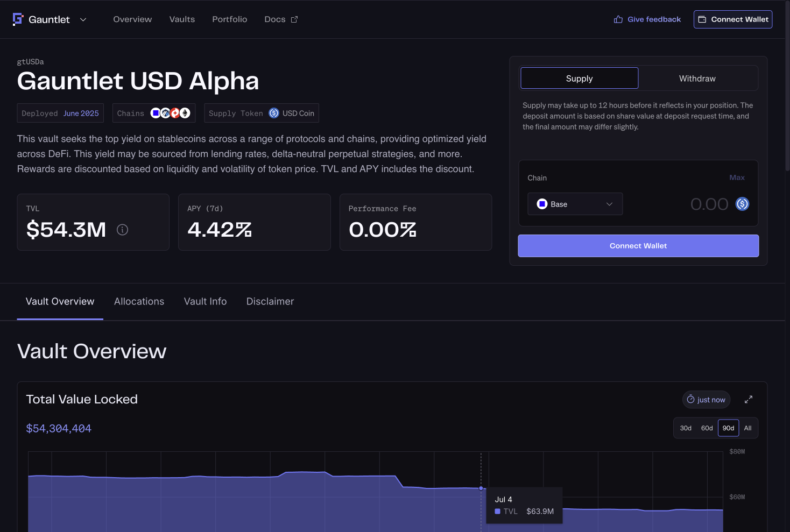
Task: Click the Gauntlet logo icon
Action: tap(18, 19)
